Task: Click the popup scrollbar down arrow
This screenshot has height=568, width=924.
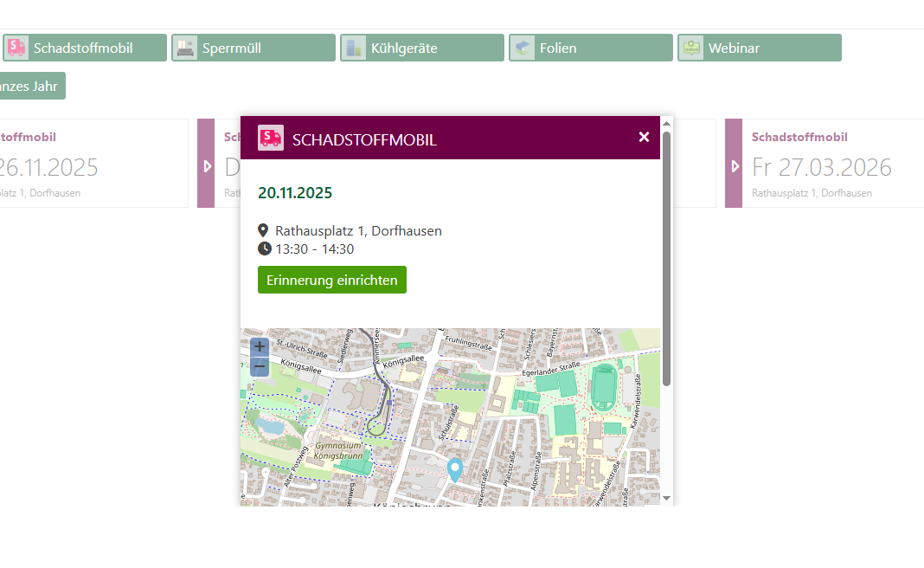Action: [x=666, y=499]
